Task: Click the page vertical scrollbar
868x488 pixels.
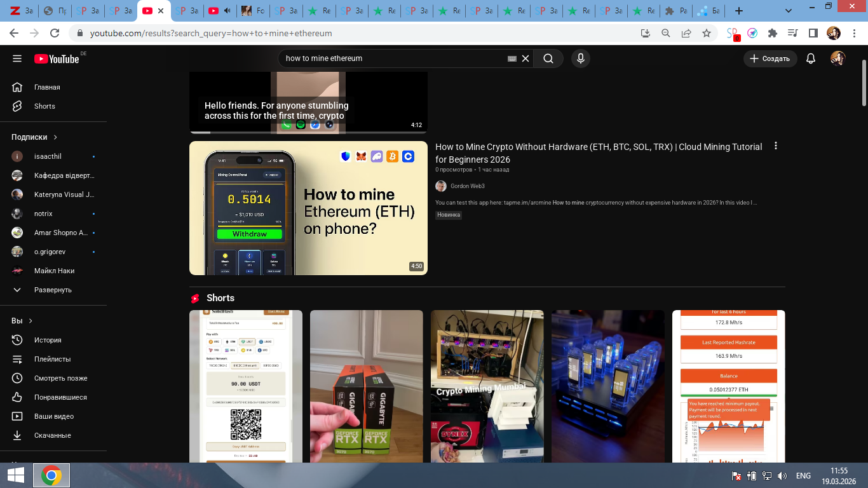Action: [864, 83]
